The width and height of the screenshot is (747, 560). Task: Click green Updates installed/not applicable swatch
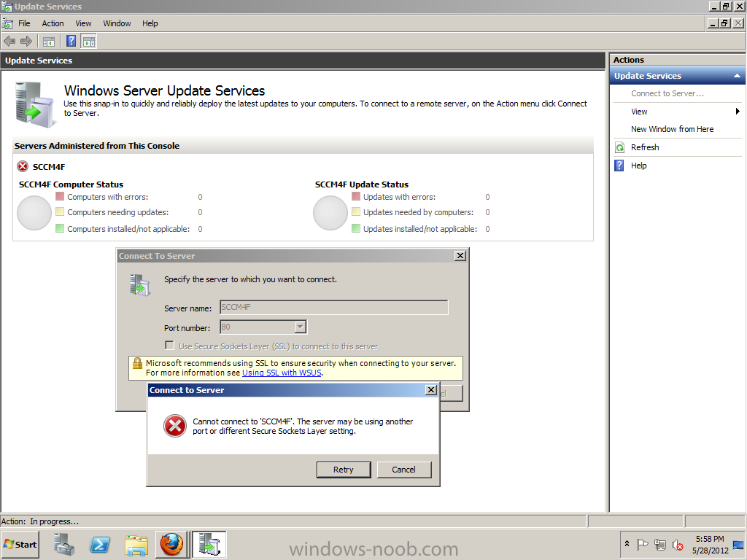[356, 228]
